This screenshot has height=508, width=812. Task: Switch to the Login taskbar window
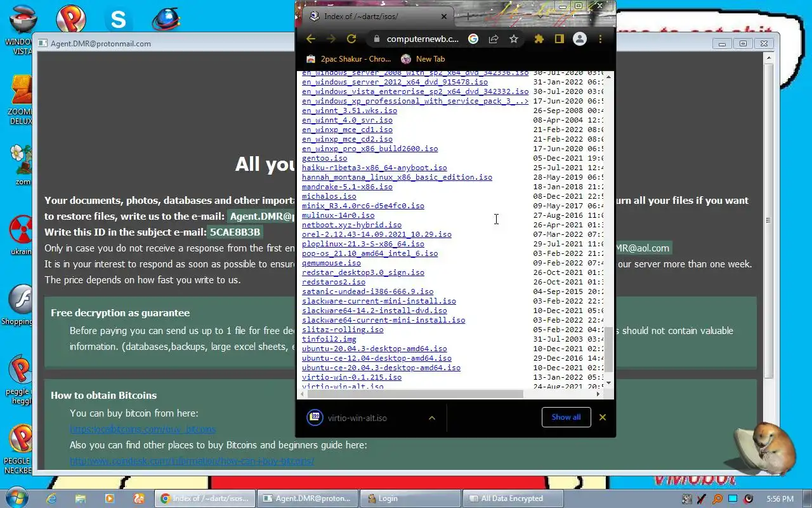(410, 498)
